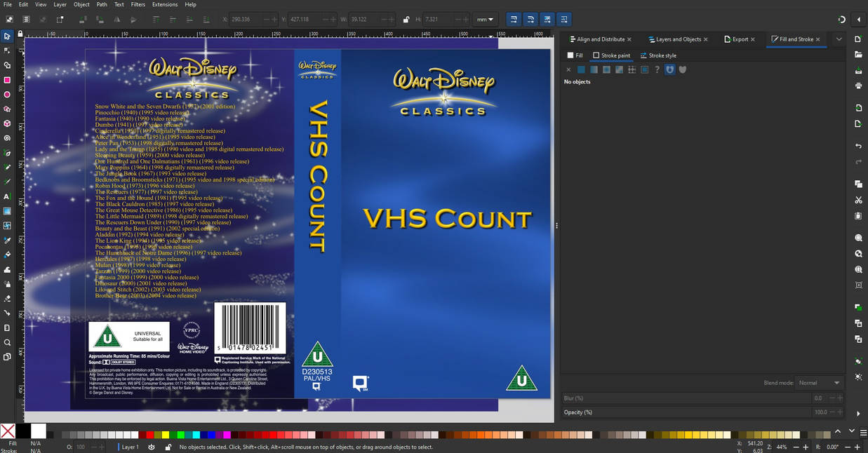Select the Paint bucket tool
The image size is (868, 453).
click(7, 255)
